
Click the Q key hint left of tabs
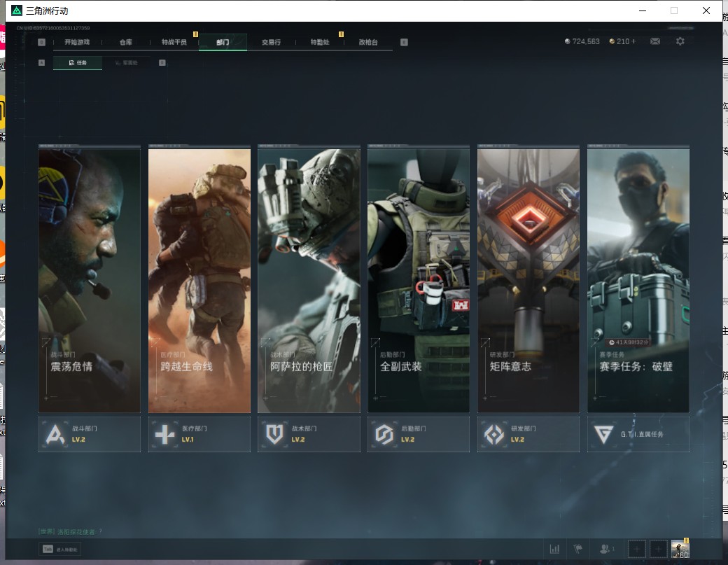click(x=42, y=42)
